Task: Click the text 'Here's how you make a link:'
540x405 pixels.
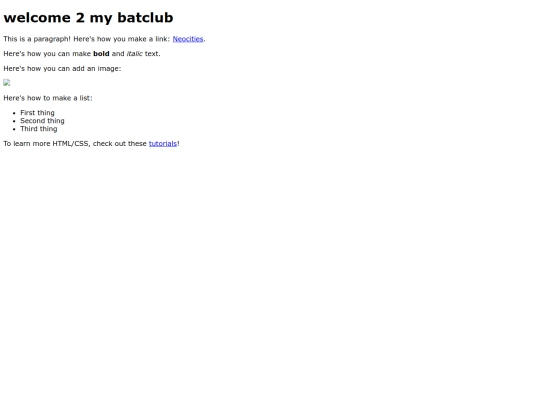Action: tap(122, 39)
